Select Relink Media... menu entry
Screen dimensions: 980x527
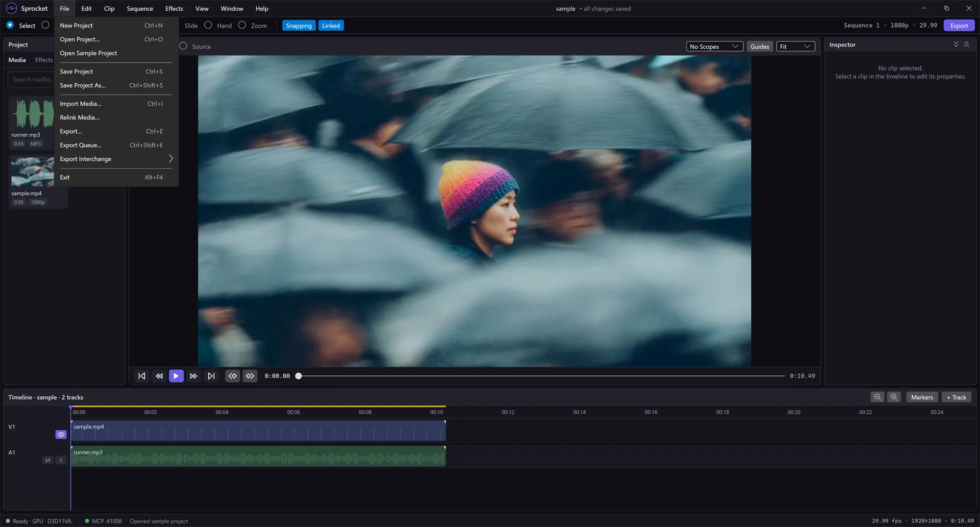tap(116, 117)
